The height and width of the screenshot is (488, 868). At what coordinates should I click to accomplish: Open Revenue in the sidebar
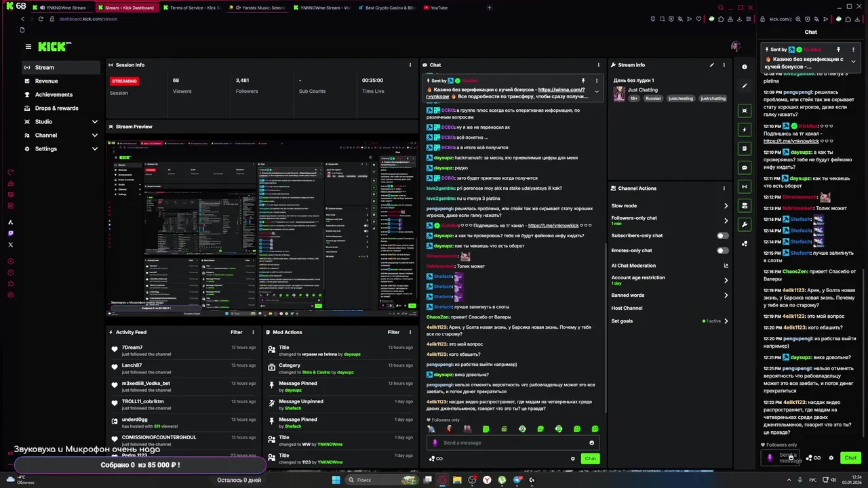coord(61,81)
